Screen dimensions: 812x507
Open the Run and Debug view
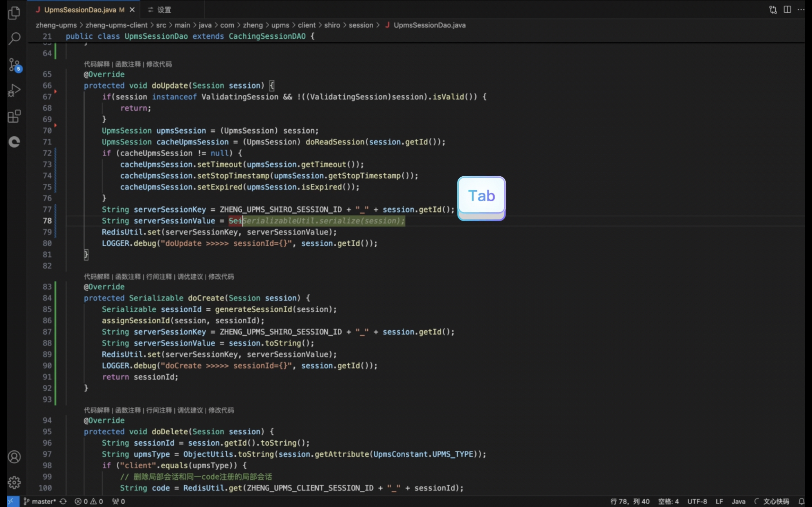(14, 90)
